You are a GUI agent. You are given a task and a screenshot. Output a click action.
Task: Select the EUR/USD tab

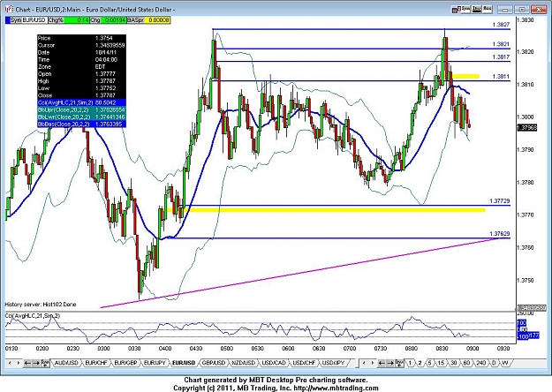(x=184, y=363)
